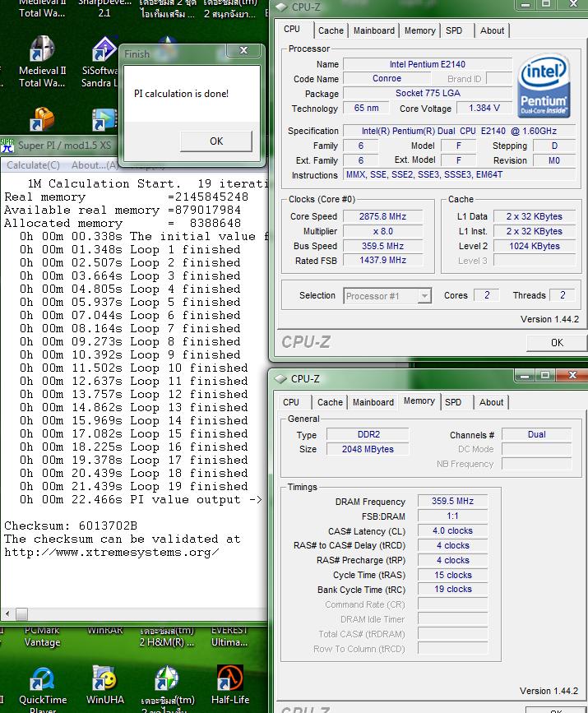The width and height of the screenshot is (588, 713).
Task: Open The Sims shortcut beside Half-Life
Action: coord(167,688)
